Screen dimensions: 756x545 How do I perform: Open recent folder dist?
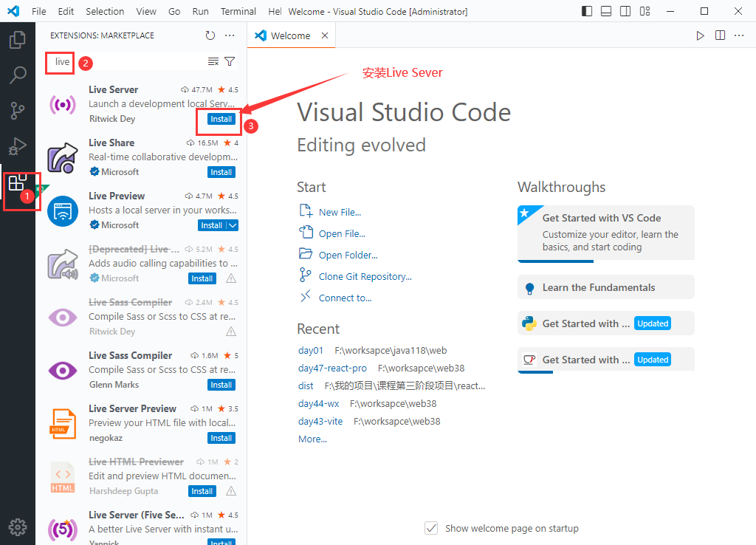306,385
